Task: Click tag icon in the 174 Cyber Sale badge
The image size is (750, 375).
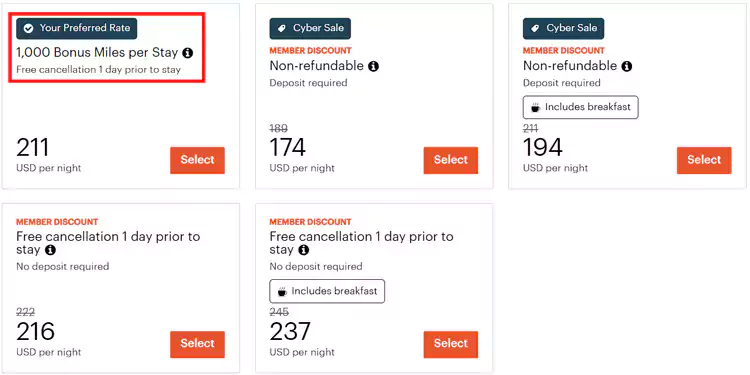Action: [282, 29]
